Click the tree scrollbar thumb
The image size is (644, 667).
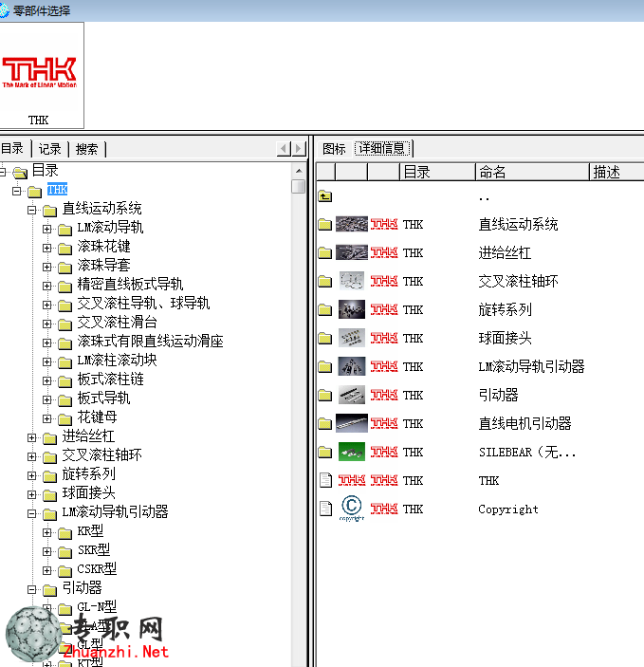299,186
